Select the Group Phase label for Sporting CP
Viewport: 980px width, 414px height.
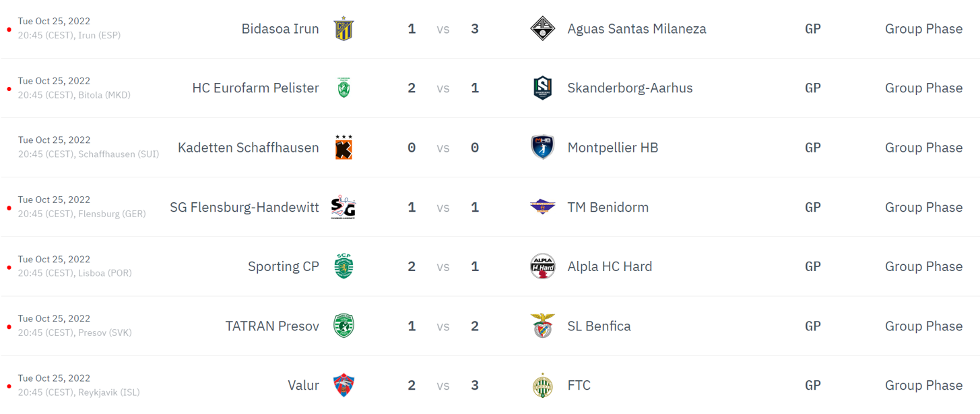pos(923,266)
